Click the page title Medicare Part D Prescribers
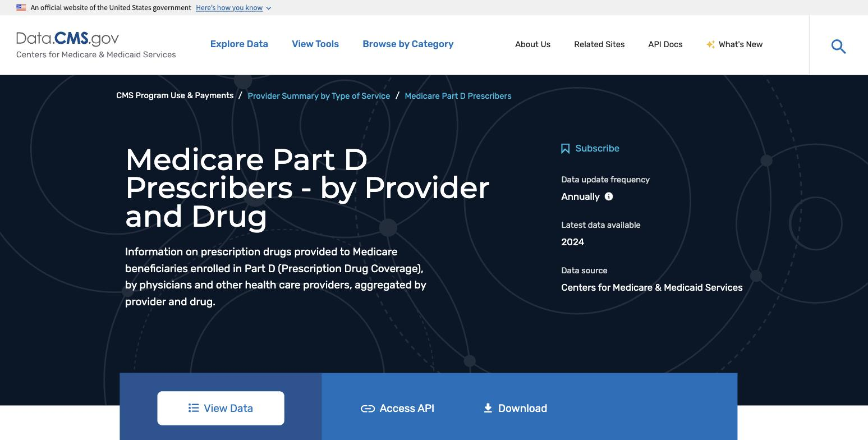 pos(307,187)
